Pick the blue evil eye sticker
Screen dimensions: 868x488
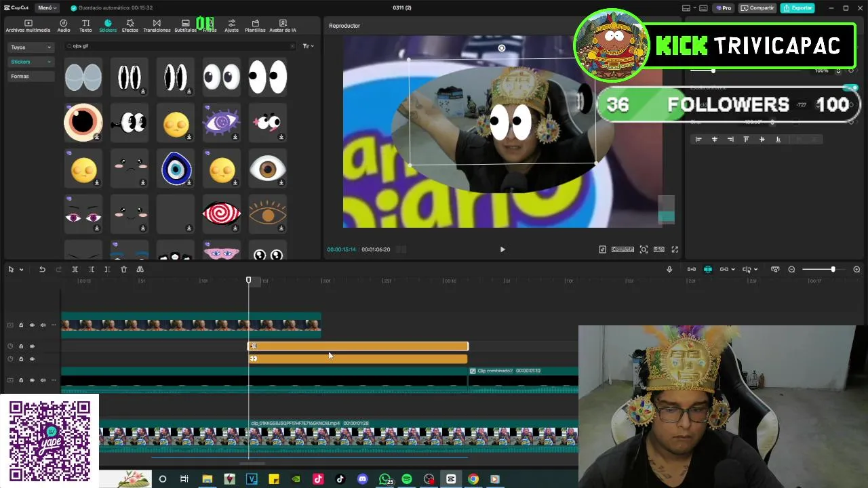click(176, 168)
